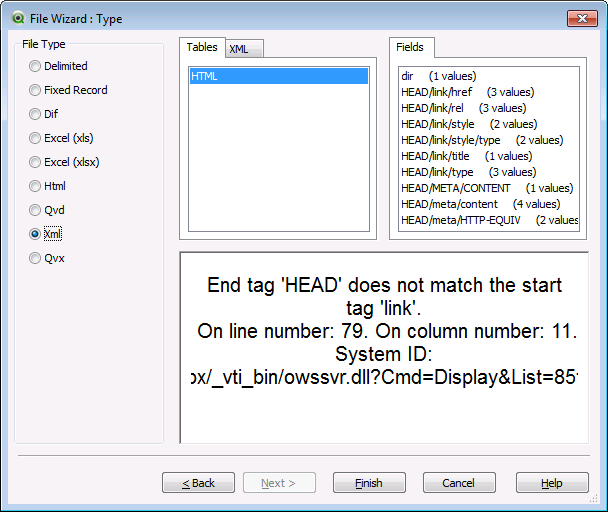Open Help for the wizard

[x=552, y=483]
